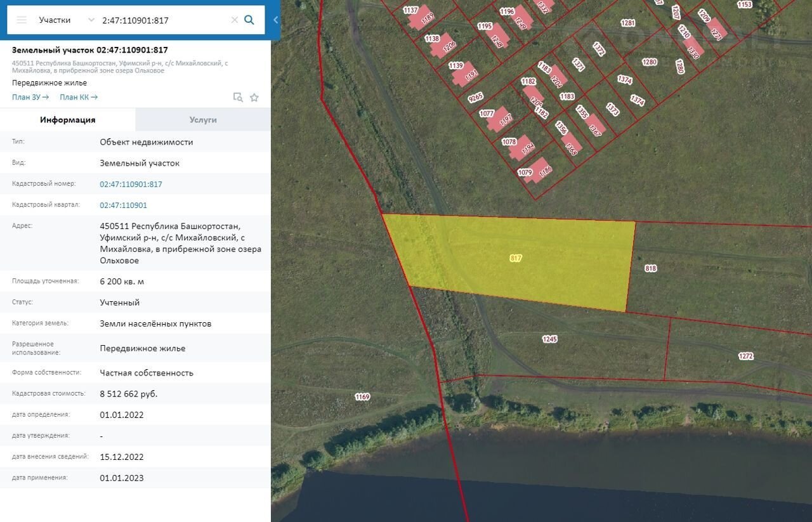Collapse the side panel with left chevron
The height and width of the screenshot is (522, 812).
tap(275, 20)
